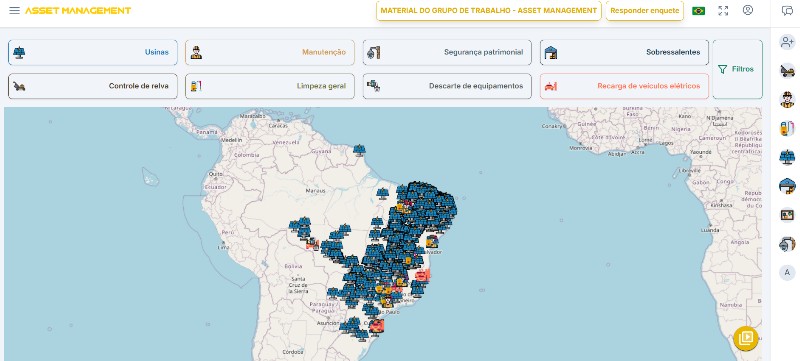Select security camera icon in sidebar
Screen dimensions: 800x361
787,244
